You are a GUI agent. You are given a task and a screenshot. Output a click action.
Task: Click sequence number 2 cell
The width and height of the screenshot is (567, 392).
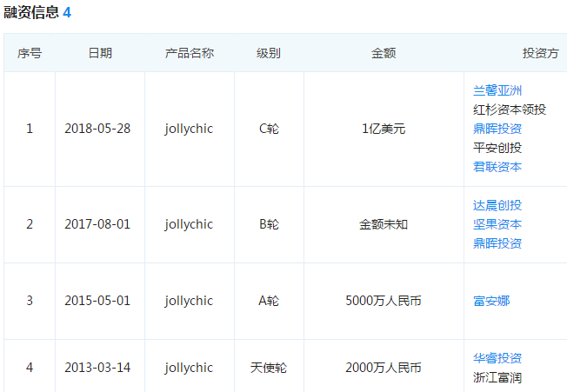pyautogui.click(x=30, y=224)
